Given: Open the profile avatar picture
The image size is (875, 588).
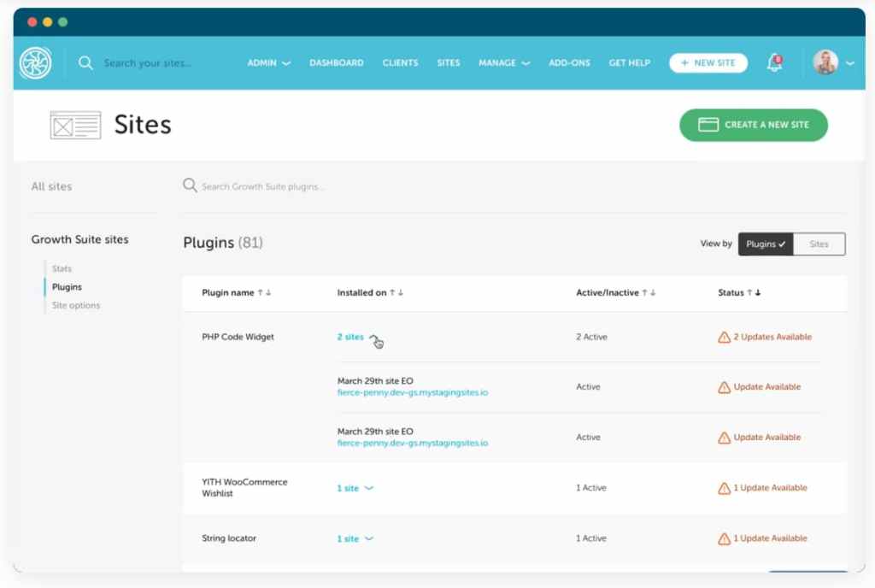Looking at the screenshot, I should pyautogui.click(x=825, y=62).
